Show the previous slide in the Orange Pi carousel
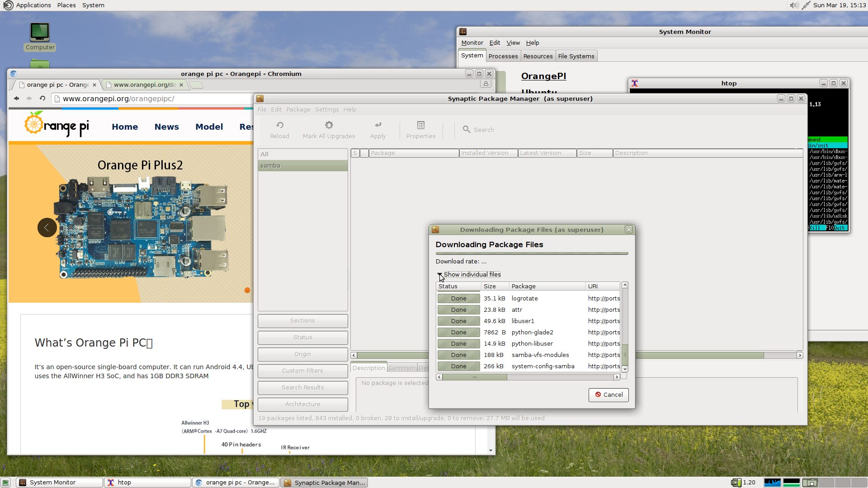 (x=47, y=227)
